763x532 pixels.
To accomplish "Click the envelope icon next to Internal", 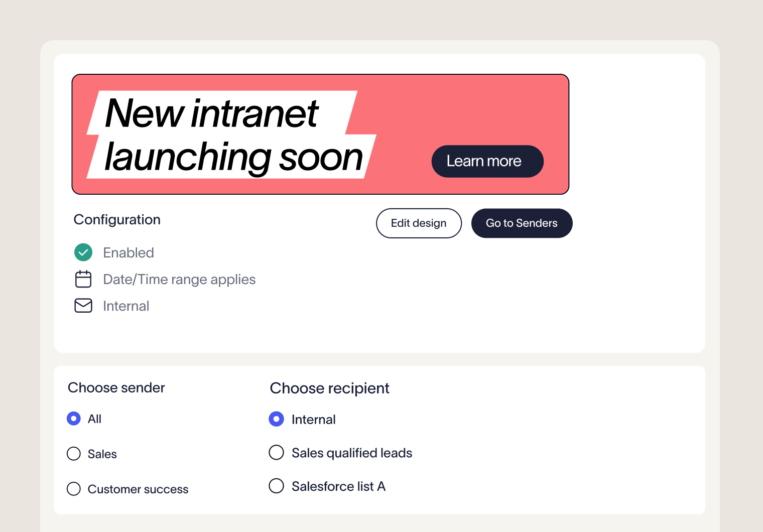I will [83, 306].
